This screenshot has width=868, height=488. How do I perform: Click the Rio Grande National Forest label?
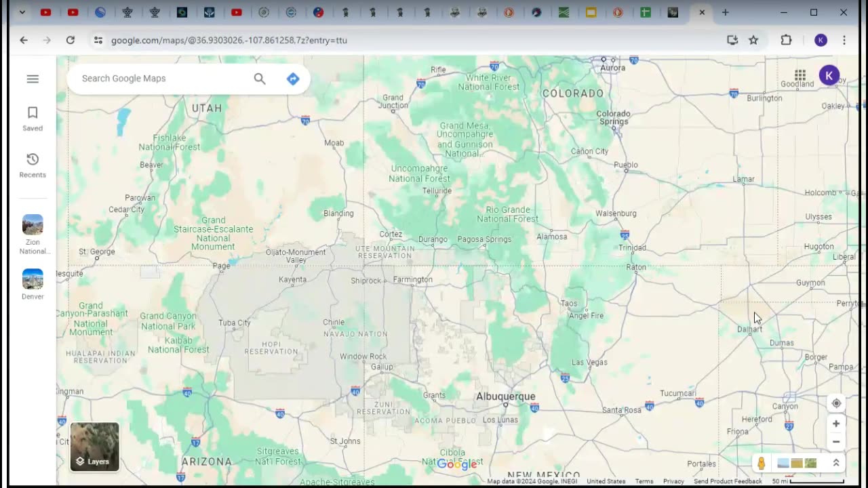coord(507,214)
